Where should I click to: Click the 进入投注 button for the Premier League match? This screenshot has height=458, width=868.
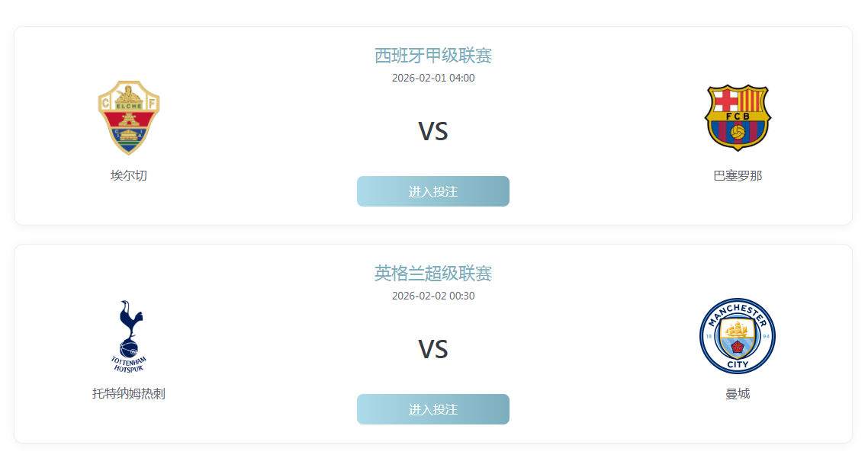click(433, 409)
